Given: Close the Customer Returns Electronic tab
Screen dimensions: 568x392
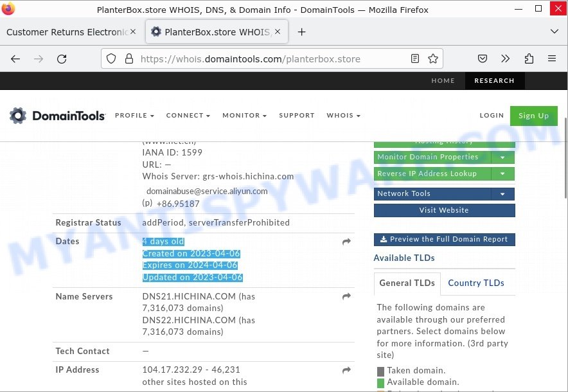Looking at the screenshot, I should 133,31.
